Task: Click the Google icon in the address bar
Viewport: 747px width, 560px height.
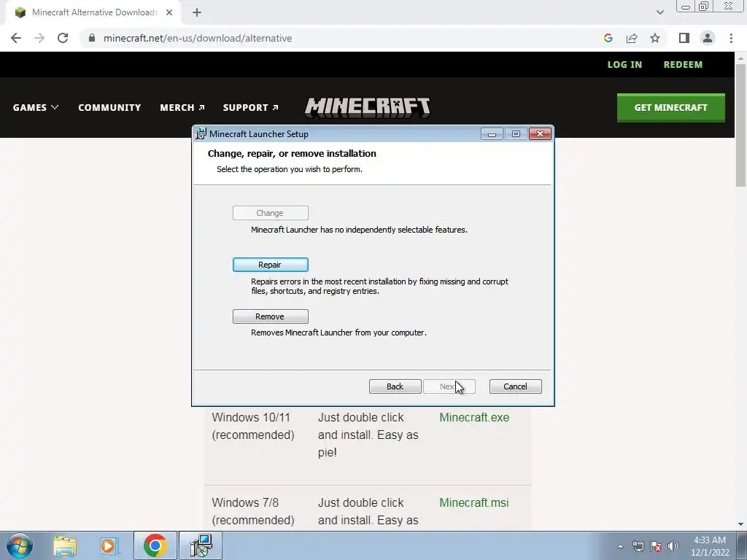Action: click(x=608, y=38)
